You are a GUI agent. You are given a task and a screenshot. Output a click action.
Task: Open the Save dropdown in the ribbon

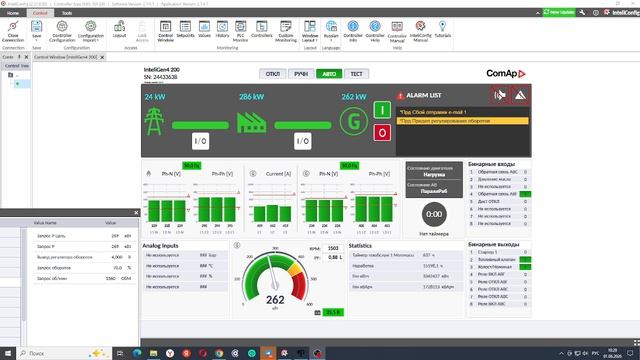36,40
